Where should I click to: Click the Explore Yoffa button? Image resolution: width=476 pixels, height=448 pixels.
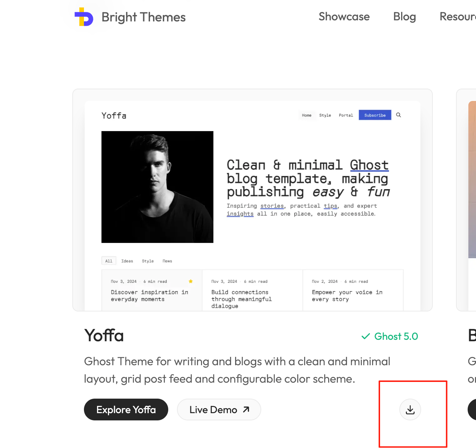click(x=126, y=410)
